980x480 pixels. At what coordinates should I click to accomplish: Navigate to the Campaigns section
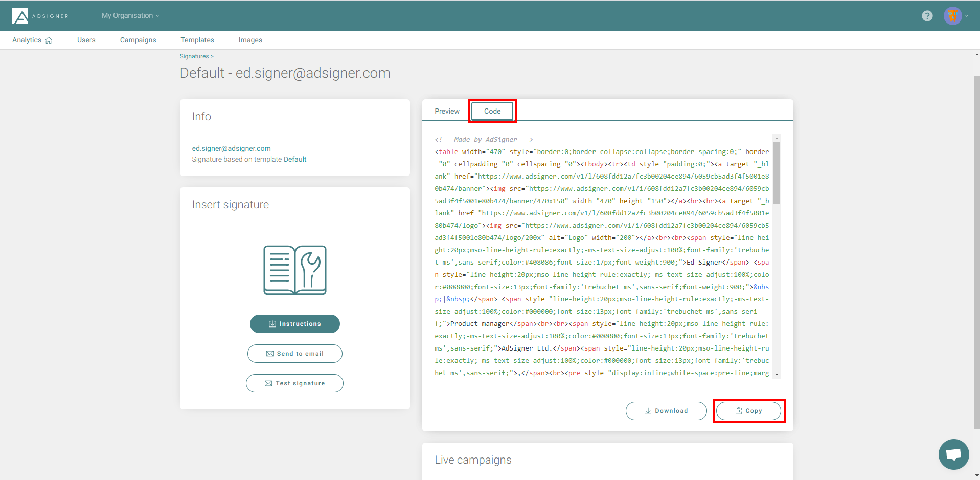pos(138,40)
